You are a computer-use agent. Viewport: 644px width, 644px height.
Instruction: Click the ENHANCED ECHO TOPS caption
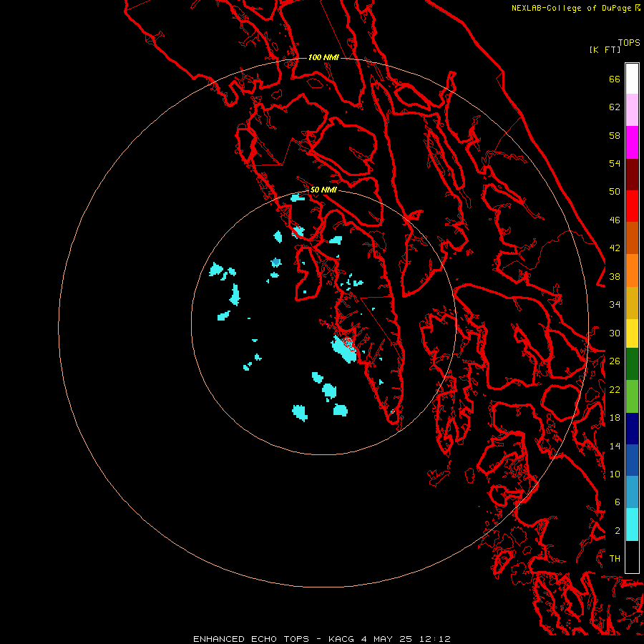click(x=251, y=639)
